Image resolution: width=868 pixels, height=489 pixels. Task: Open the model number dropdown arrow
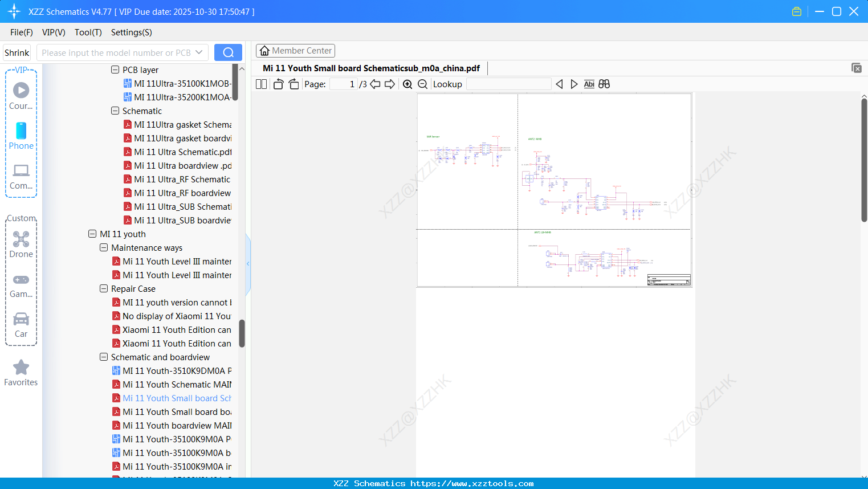click(199, 52)
